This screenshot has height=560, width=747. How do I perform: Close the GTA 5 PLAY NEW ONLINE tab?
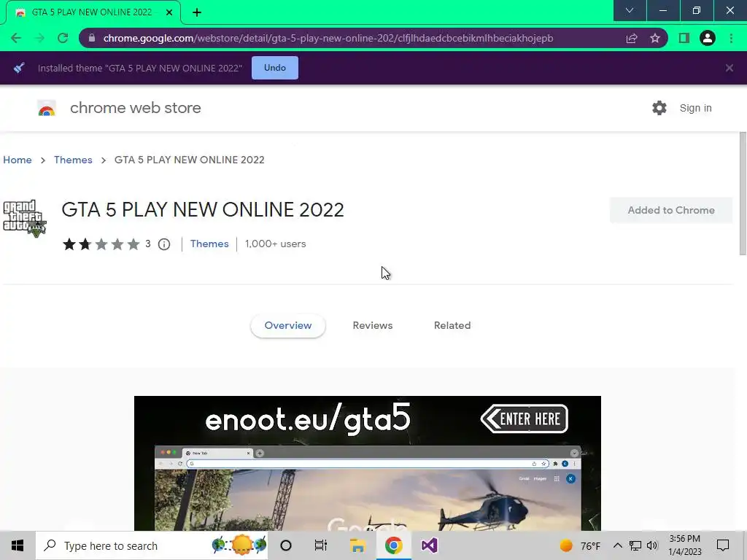169,12
